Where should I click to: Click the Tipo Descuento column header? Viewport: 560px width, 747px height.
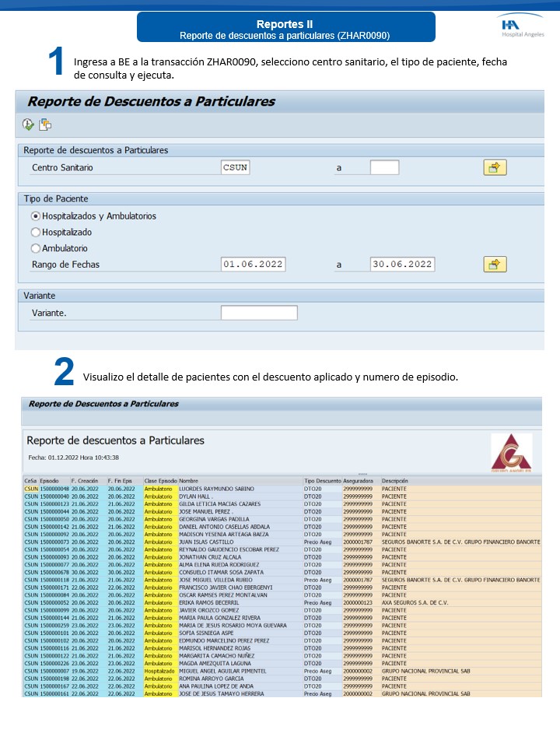click(x=321, y=481)
